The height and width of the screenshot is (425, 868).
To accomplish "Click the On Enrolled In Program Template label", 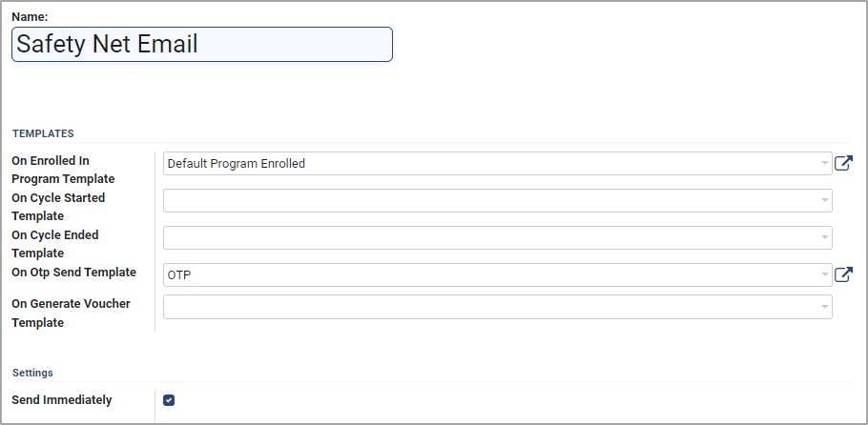I will (63, 170).
